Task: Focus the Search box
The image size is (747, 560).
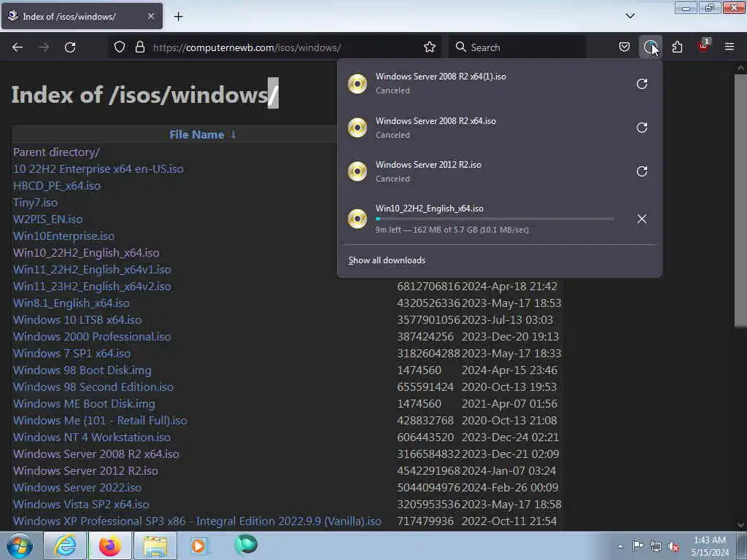Action: click(517, 47)
